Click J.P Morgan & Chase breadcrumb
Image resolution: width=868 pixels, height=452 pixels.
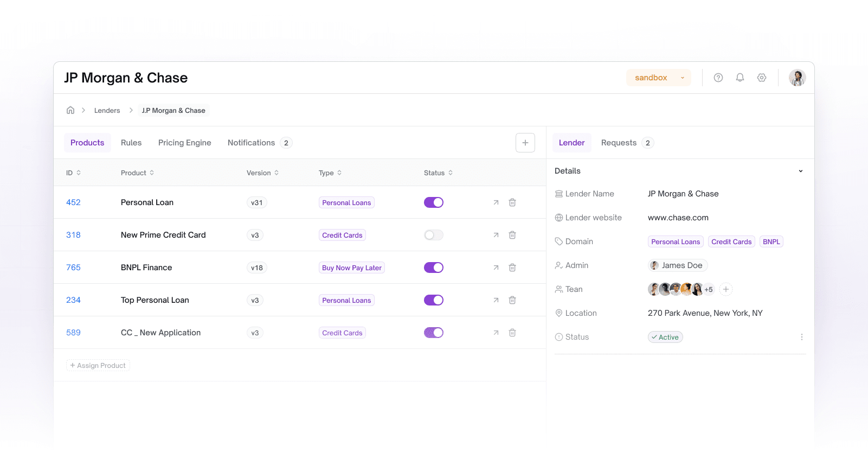(x=173, y=110)
